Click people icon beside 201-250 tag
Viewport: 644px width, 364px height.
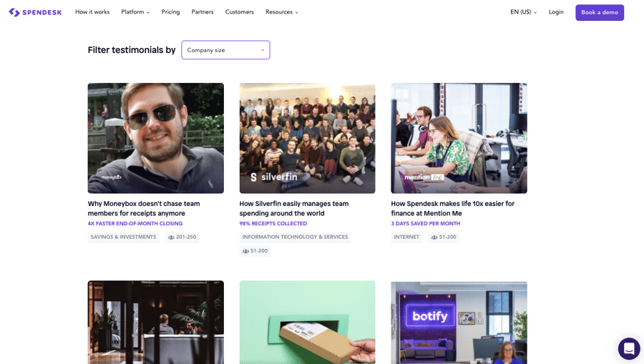pos(171,237)
